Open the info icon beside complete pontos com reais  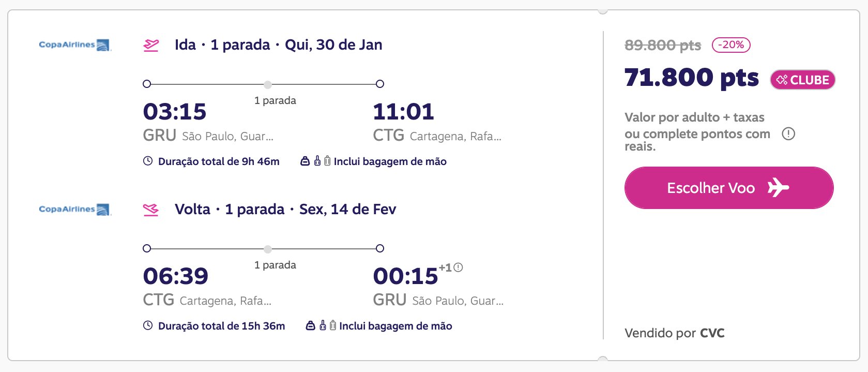788,134
